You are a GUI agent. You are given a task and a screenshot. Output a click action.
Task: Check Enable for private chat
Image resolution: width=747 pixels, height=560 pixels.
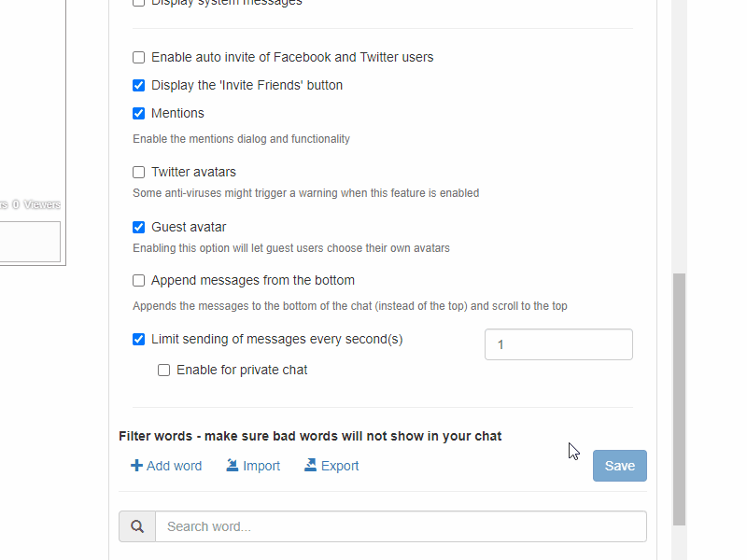pos(163,370)
